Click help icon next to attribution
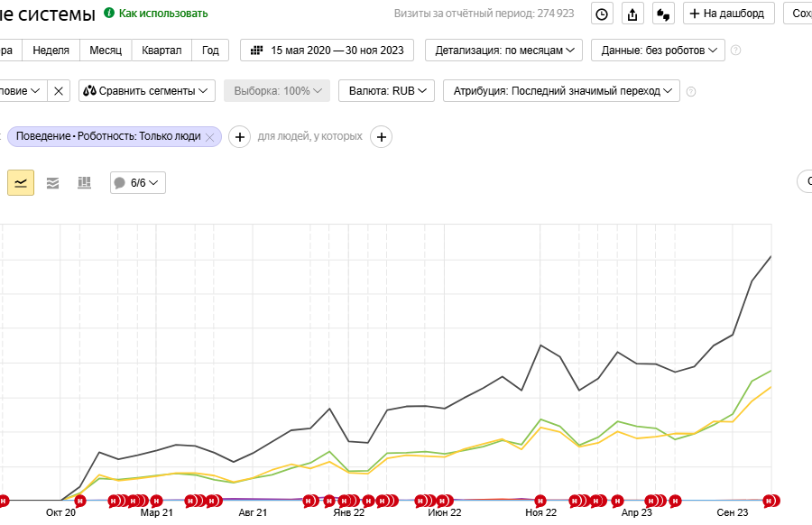Screen dimensions: 812x525 point(691,92)
